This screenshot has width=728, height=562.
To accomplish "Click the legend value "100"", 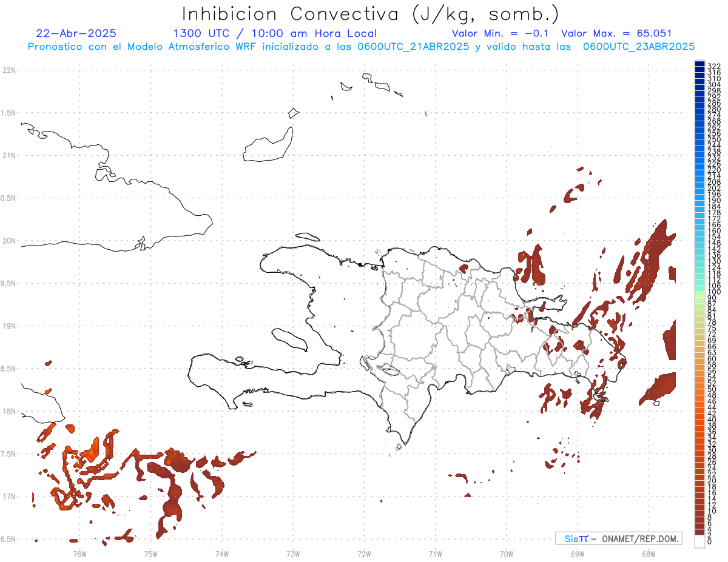I will click(713, 292).
